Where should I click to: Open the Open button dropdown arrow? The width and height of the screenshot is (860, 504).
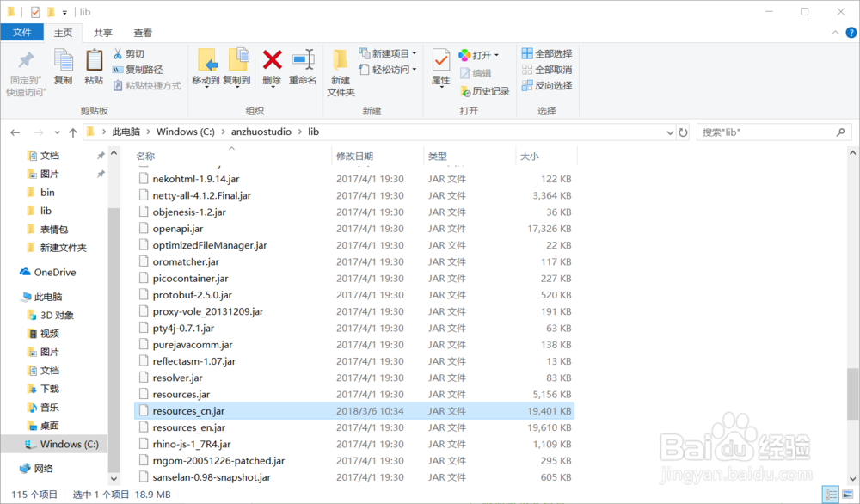pyautogui.click(x=496, y=55)
